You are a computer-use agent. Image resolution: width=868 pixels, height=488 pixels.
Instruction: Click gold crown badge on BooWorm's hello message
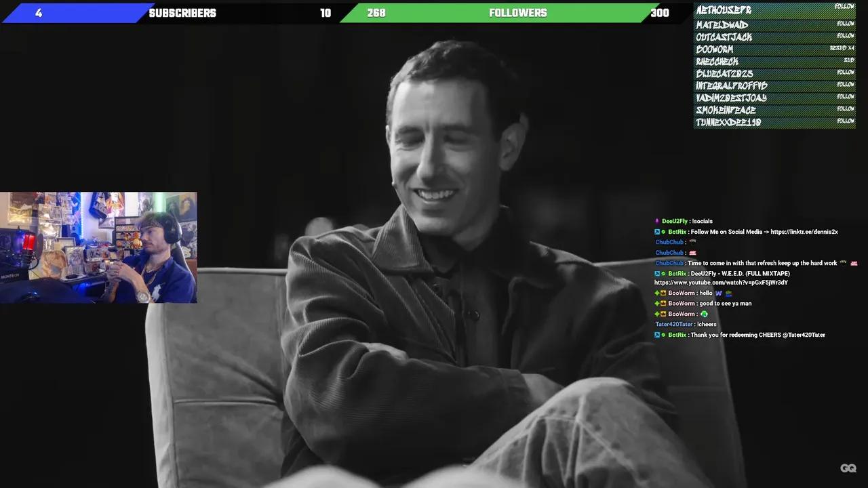664,293
